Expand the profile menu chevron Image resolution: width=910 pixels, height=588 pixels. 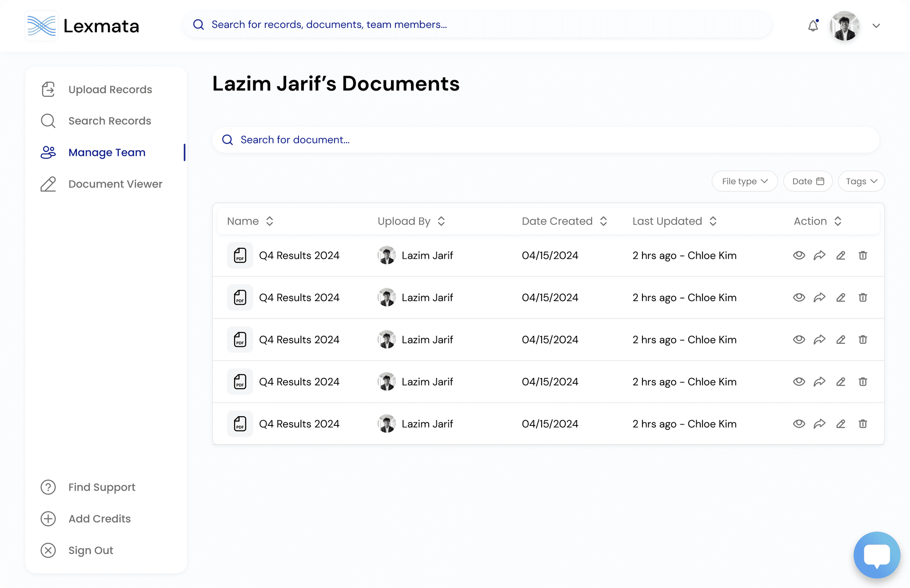tap(876, 26)
